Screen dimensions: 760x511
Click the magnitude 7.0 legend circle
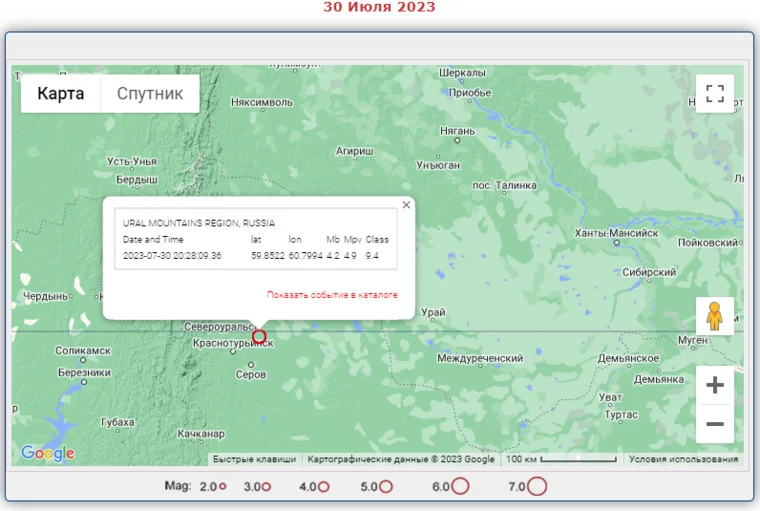coord(537,487)
